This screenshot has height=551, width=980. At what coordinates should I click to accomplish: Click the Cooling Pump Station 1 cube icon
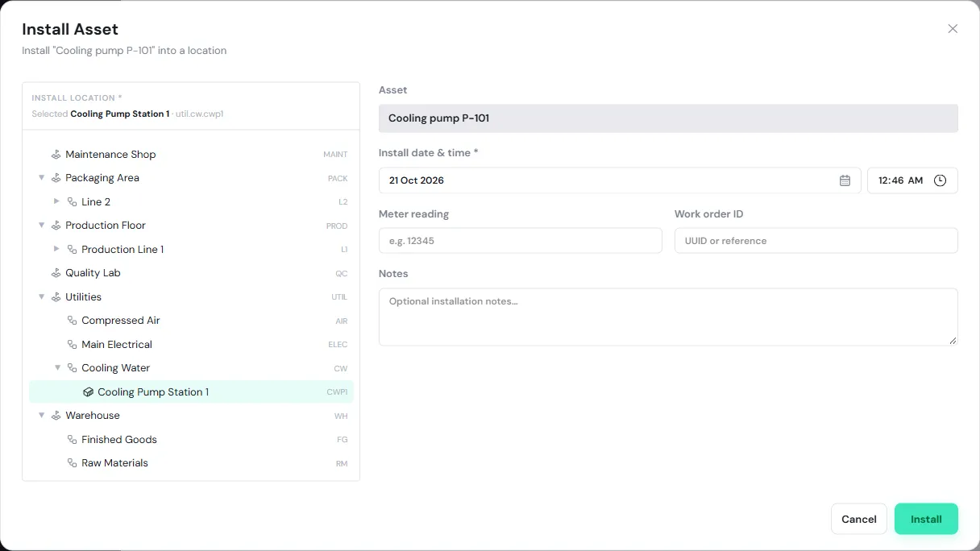(x=89, y=392)
